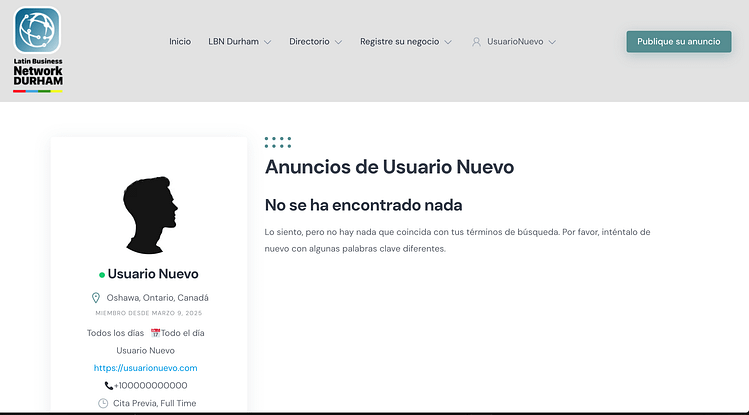Viewport: 749px width, 415px height.
Task: Click the phone icon beside the number
Action: click(109, 386)
